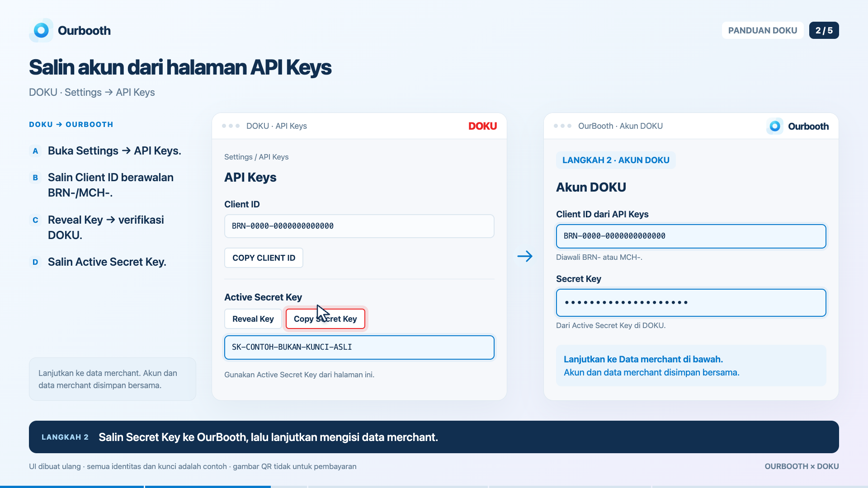This screenshot has height=488, width=868.
Task: Click the 'OurBooth · Akun DOKU' window title
Action: (x=620, y=126)
